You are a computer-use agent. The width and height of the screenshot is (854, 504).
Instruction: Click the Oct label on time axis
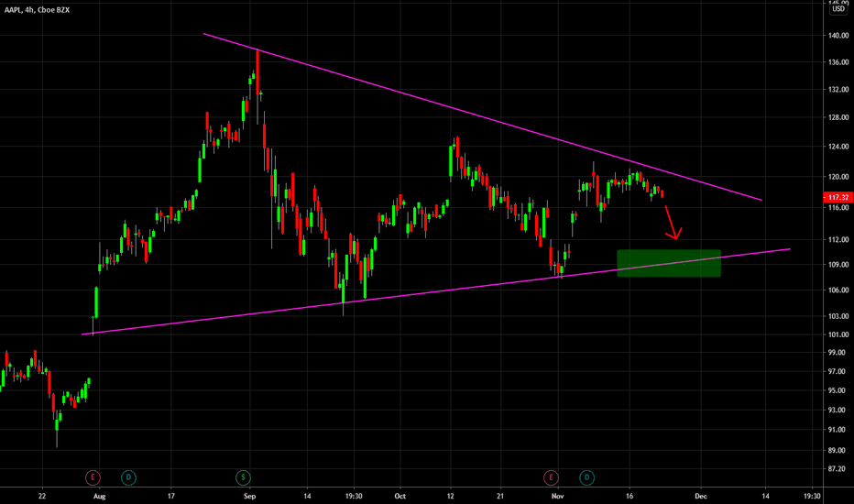coord(400,496)
